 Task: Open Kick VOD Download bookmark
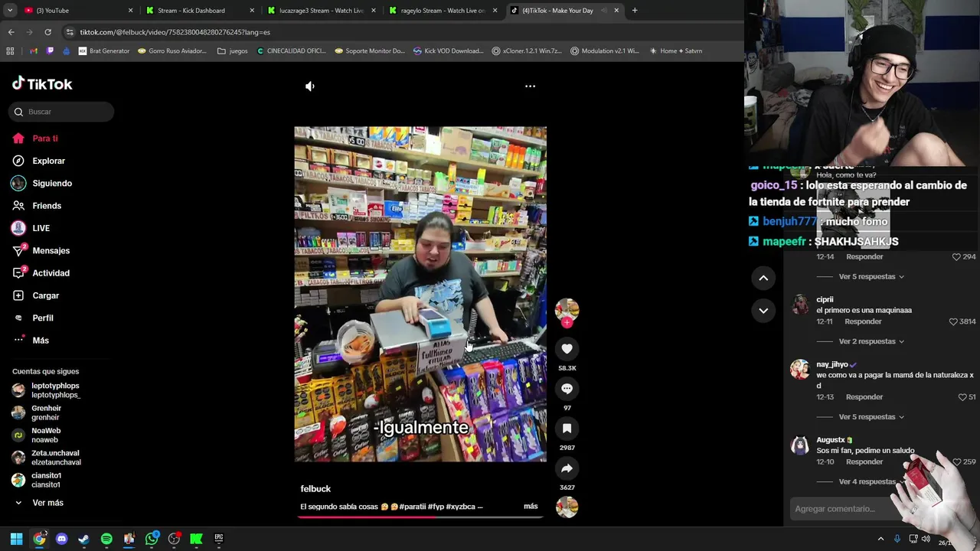click(x=449, y=51)
